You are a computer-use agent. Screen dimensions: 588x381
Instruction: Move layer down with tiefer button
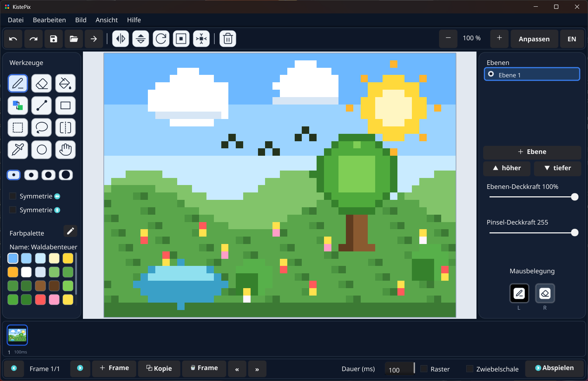pos(558,168)
